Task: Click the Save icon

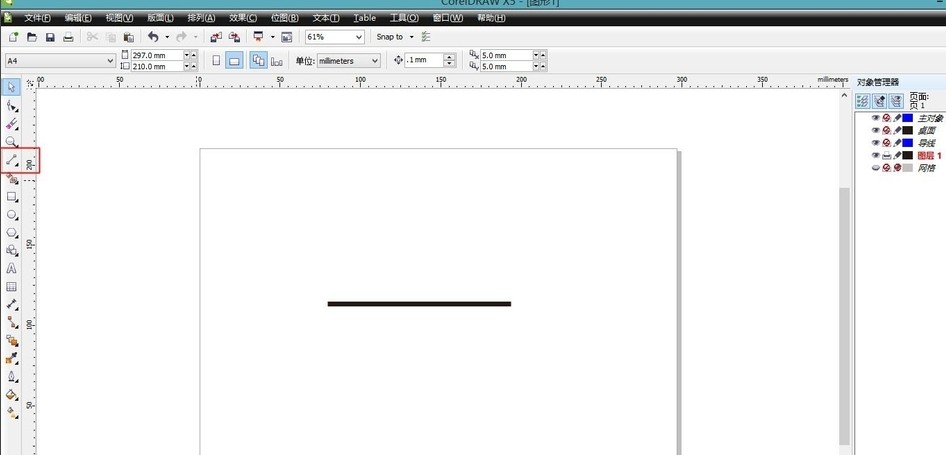Action: point(50,37)
